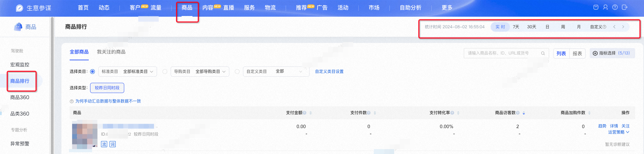Click the 关注 link in the product row
The height and width of the screenshot is (154, 644).
pos(626,126)
